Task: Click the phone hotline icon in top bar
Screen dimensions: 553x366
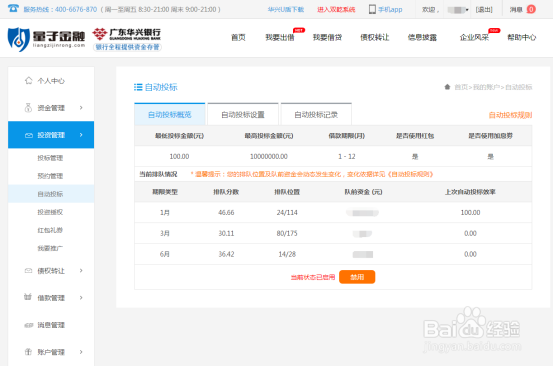Action: (x=13, y=8)
